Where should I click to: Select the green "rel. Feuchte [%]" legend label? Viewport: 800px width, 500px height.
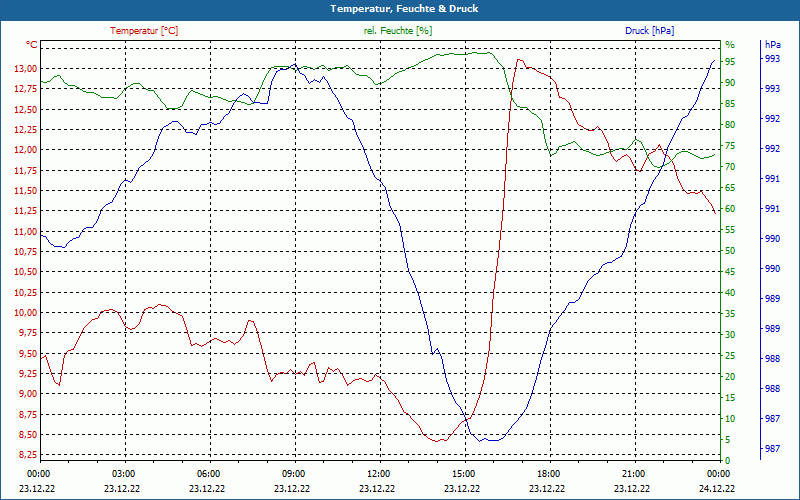tap(397, 31)
